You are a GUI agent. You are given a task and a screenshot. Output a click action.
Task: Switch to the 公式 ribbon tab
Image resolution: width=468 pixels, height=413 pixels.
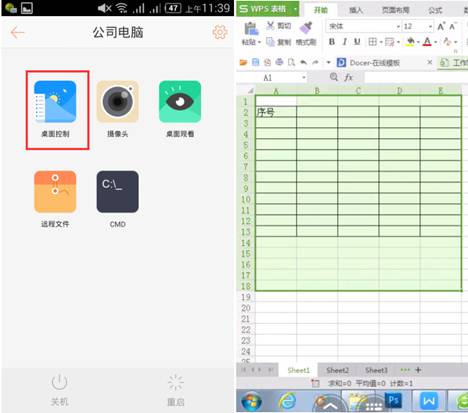coord(435,10)
